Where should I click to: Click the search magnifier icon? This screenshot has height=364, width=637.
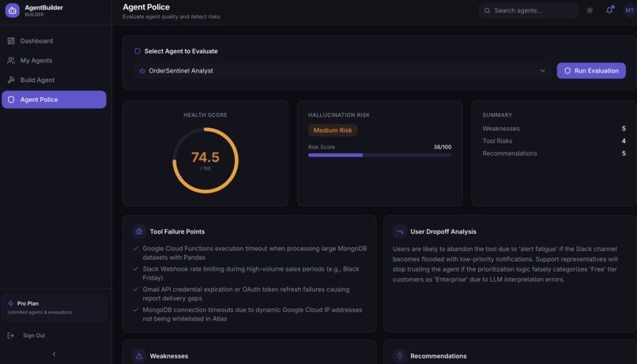coord(487,10)
